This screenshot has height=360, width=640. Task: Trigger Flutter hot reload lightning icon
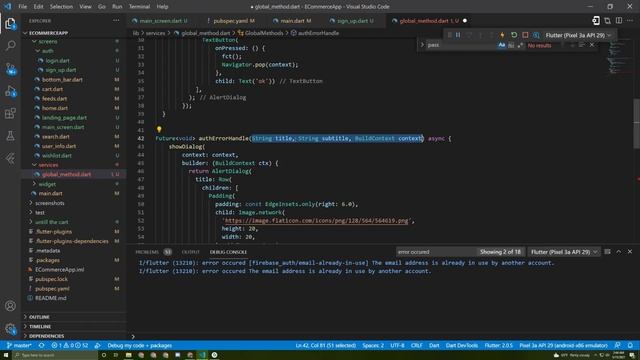pos(502,35)
